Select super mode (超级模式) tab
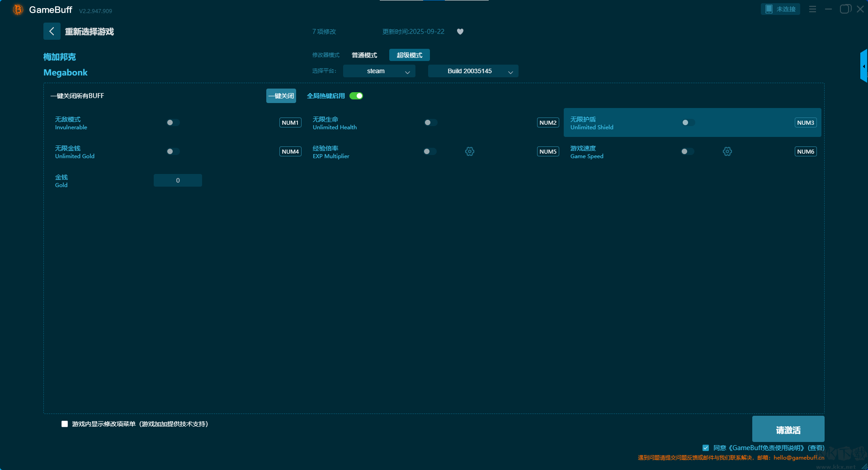 (x=409, y=55)
